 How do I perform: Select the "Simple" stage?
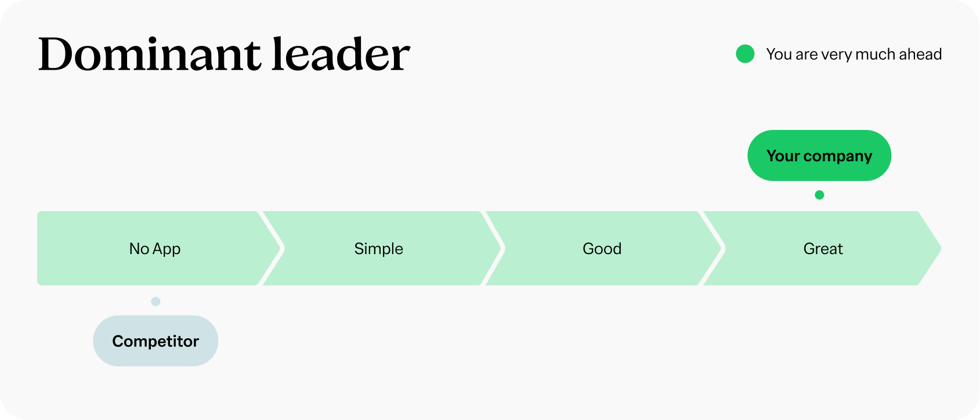point(378,248)
